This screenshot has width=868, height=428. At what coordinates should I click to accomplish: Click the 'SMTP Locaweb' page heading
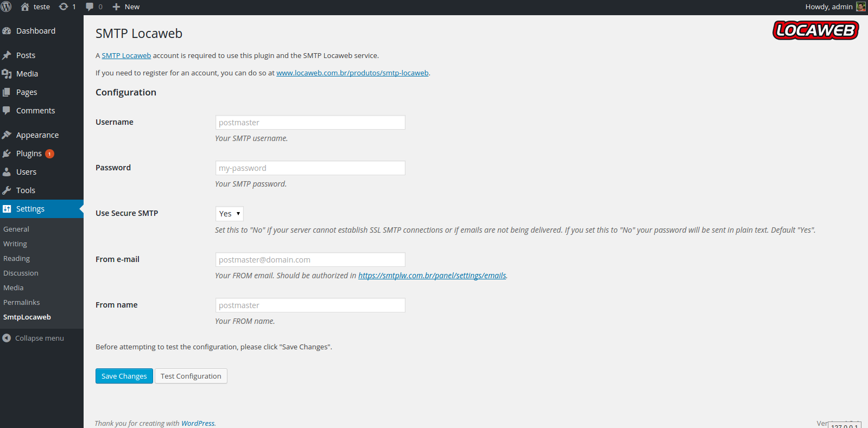[139, 34]
